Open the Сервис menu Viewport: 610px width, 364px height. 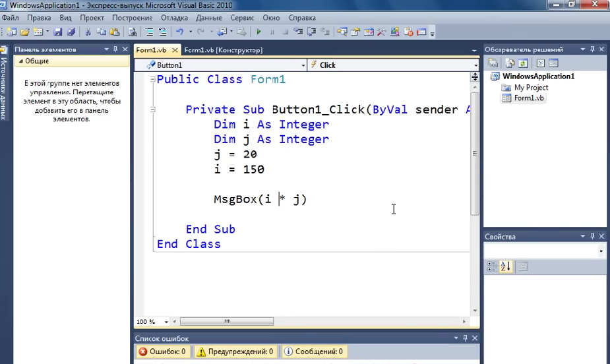point(242,18)
